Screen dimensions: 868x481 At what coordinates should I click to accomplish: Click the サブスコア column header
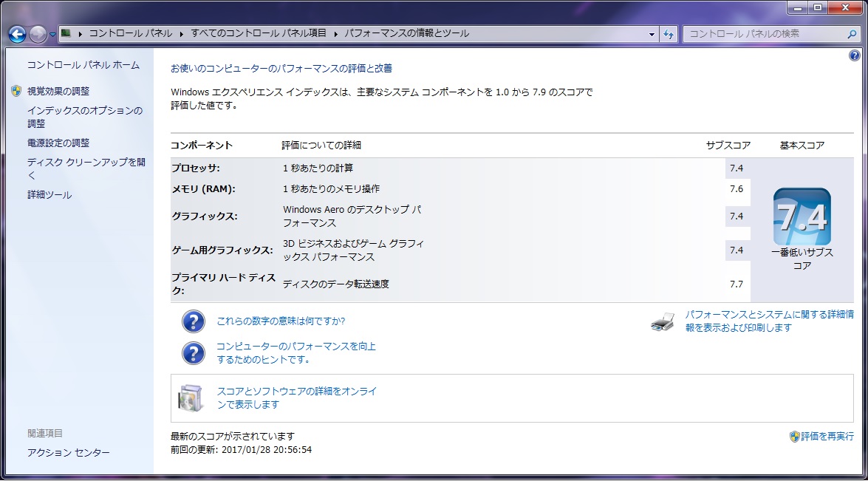pos(728,146)
